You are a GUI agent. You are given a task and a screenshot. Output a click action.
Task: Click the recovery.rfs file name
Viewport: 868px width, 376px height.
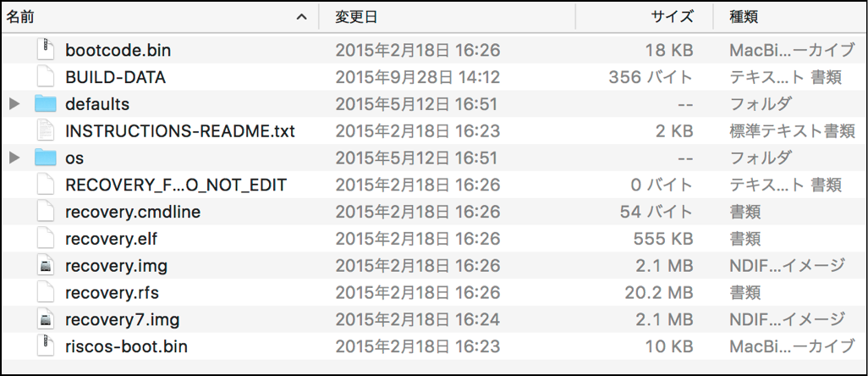112,293
